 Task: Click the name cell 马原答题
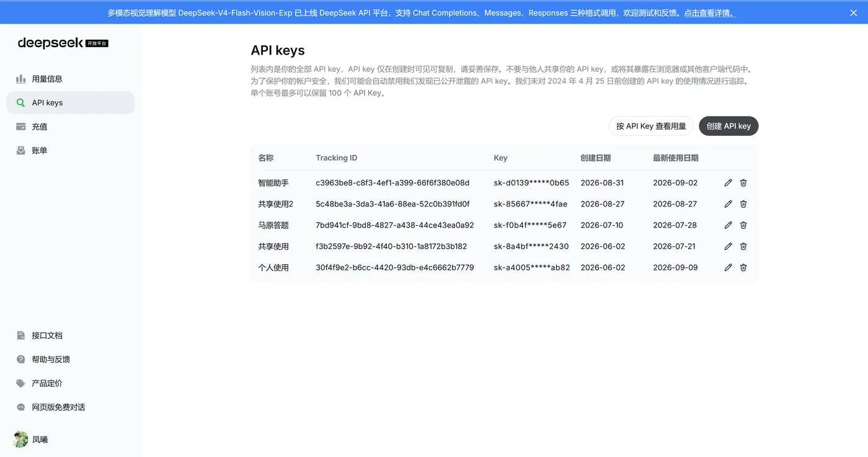point(273,225)
